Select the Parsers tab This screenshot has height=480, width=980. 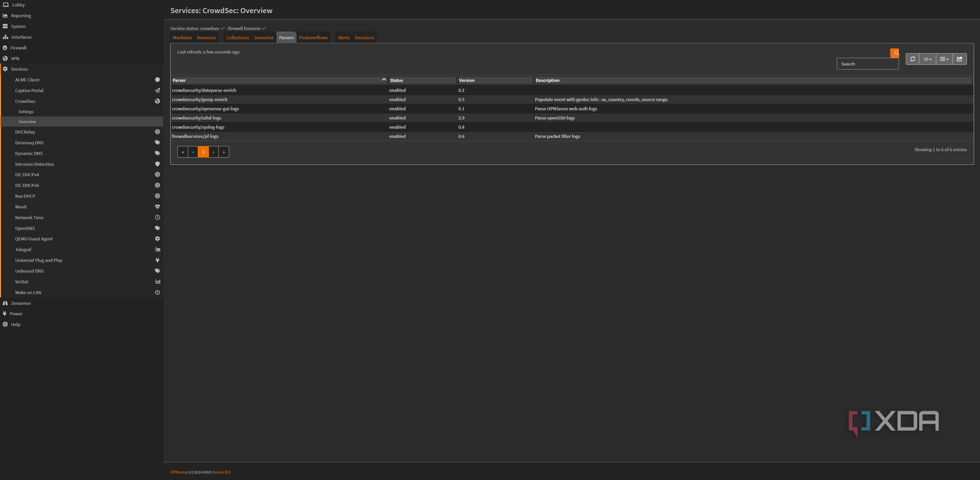click(x=286, y=38)
